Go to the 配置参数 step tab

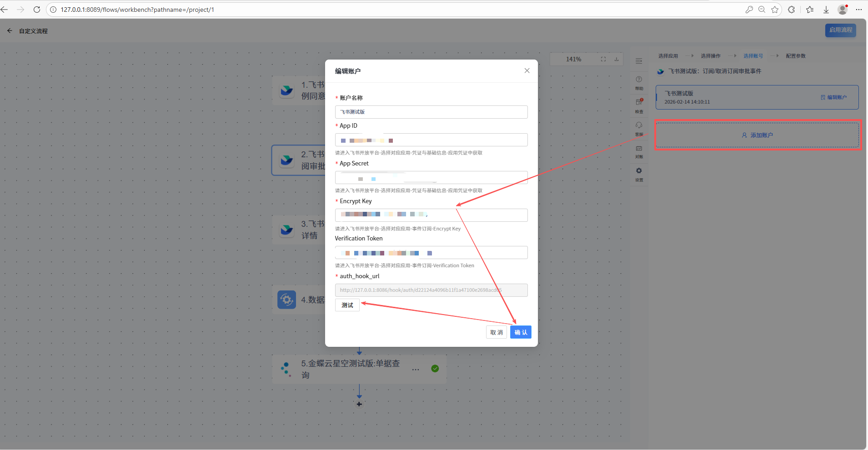796,56
